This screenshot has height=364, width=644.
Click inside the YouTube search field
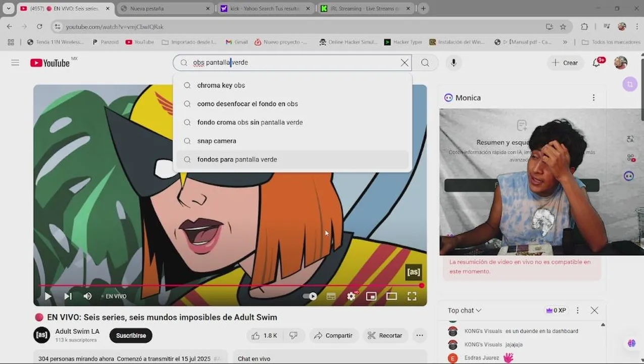pyautogui.click(x=293, y=63)
